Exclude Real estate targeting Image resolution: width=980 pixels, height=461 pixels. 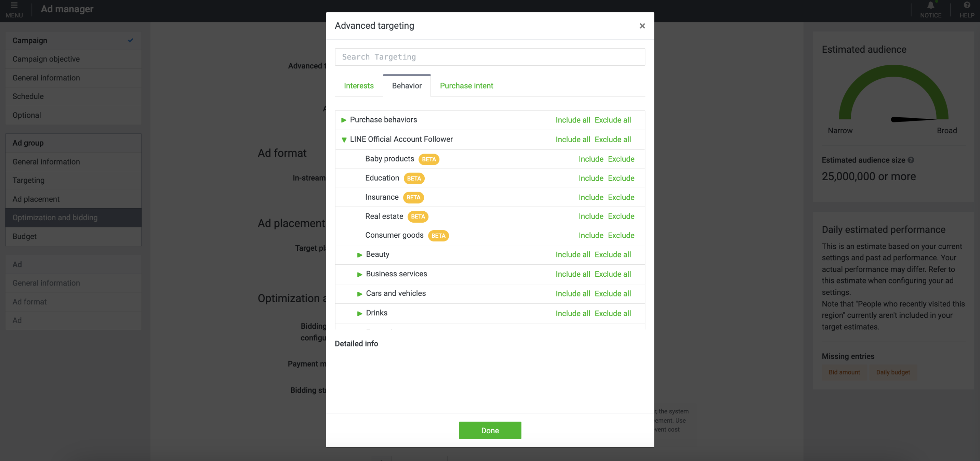621,216
